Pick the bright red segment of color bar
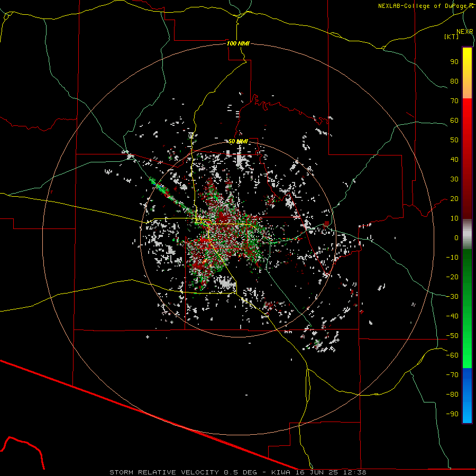This screenshot has height=476, width=476. coord(467,118)
